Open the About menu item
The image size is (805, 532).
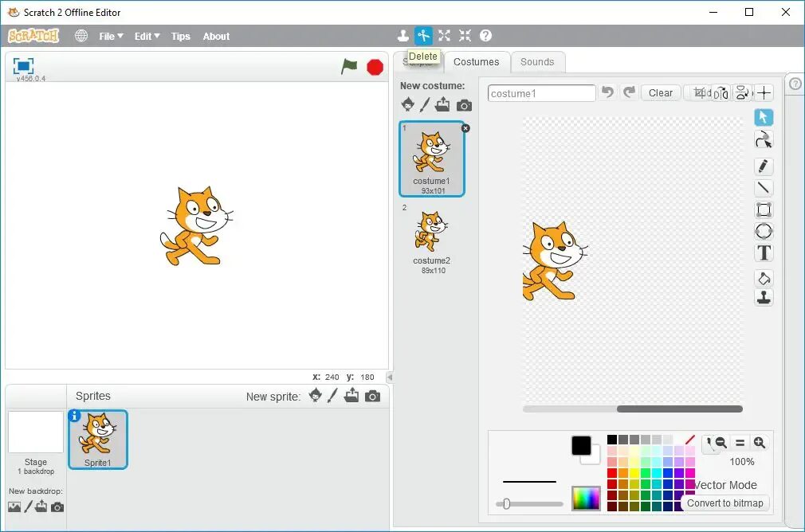pyautogui.click(x=216, y=36)
